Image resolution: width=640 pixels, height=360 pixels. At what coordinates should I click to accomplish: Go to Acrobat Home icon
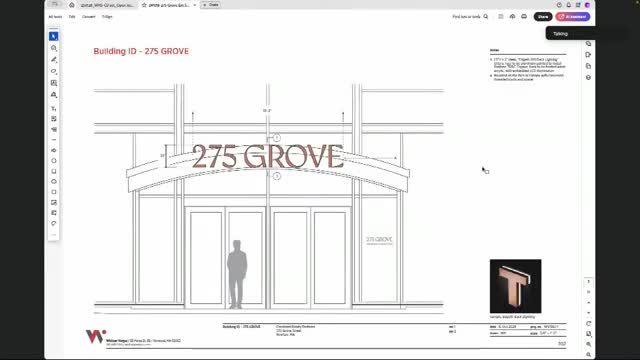[71, 5]
